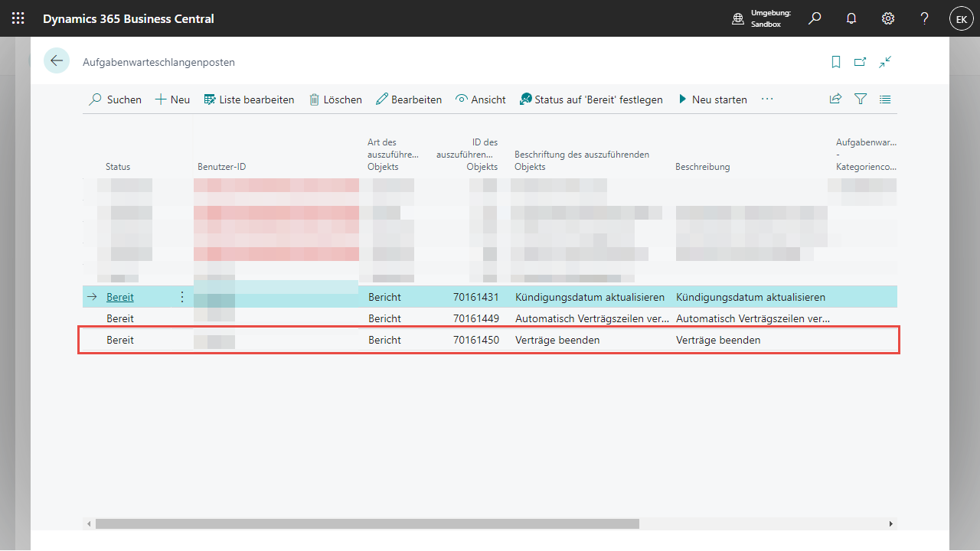Expand more actions ellipsis in toolbar

767,99
